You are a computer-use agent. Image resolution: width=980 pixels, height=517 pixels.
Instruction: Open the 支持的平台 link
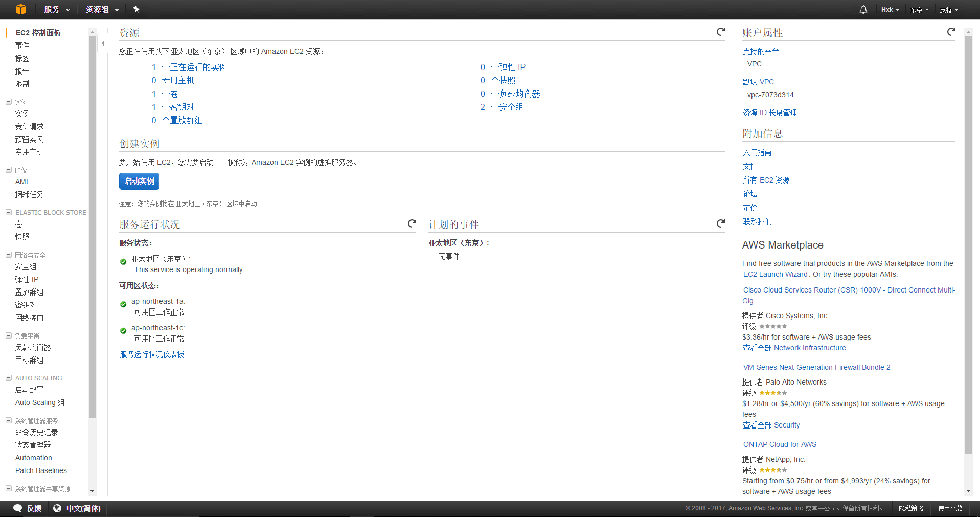(761, 51)
